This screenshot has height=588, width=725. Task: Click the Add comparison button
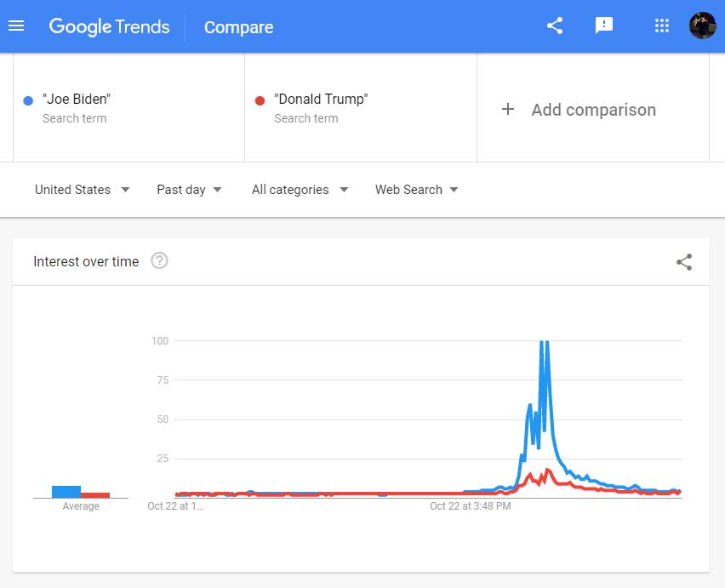click(593, 109)
